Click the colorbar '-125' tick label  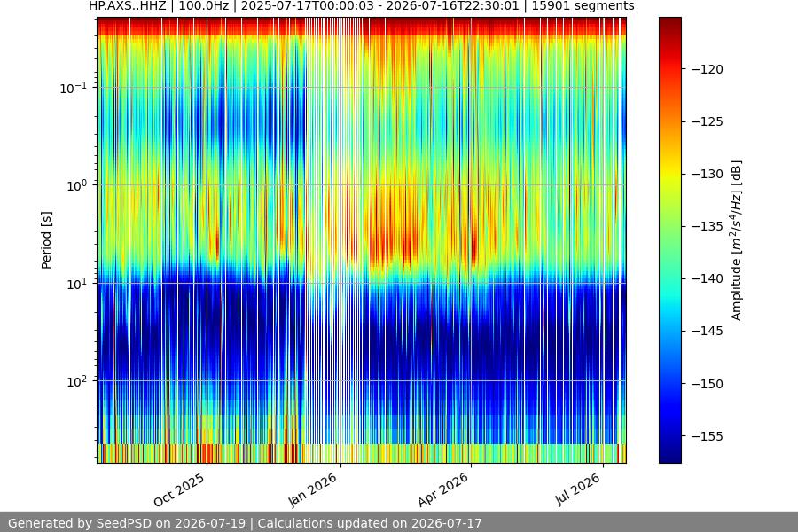[x=707, y=121]
